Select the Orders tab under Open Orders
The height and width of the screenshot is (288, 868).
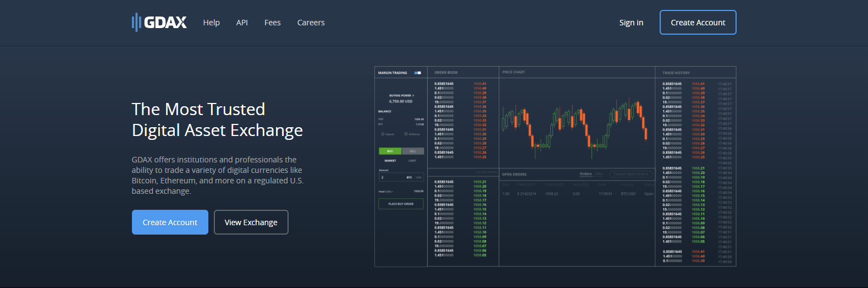point(586,174)
